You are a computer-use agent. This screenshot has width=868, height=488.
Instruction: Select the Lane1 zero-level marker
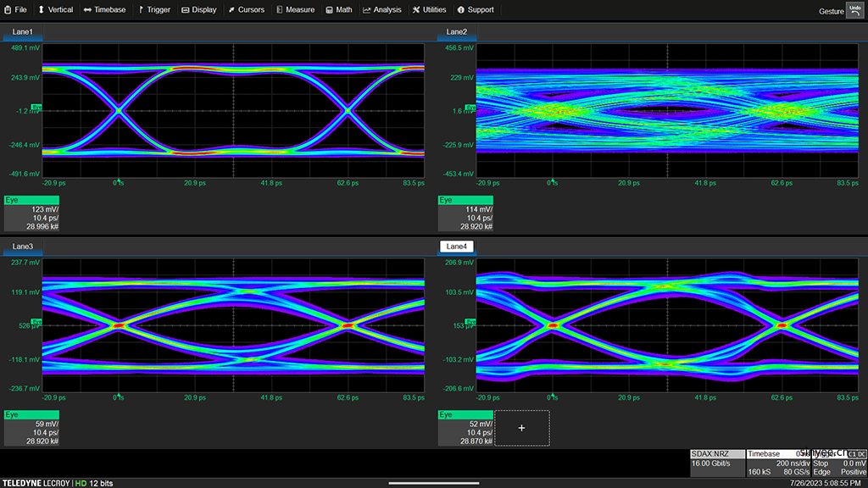[x=36, y=108]
